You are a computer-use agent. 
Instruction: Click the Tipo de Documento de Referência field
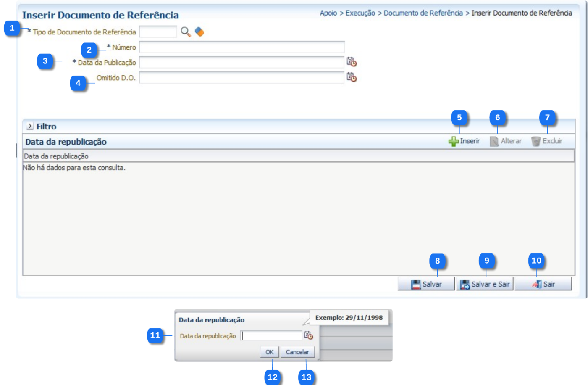[x=158, y=32]
